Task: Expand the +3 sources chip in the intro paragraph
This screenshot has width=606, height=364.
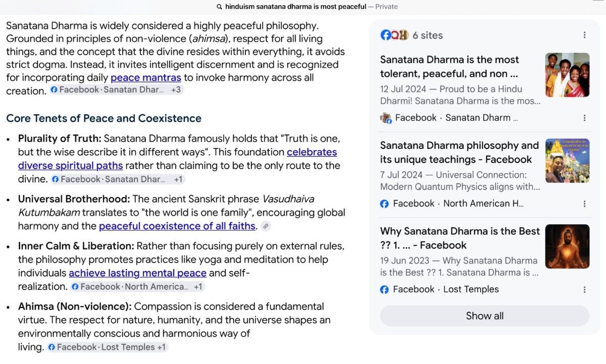Action: (176, 90)
